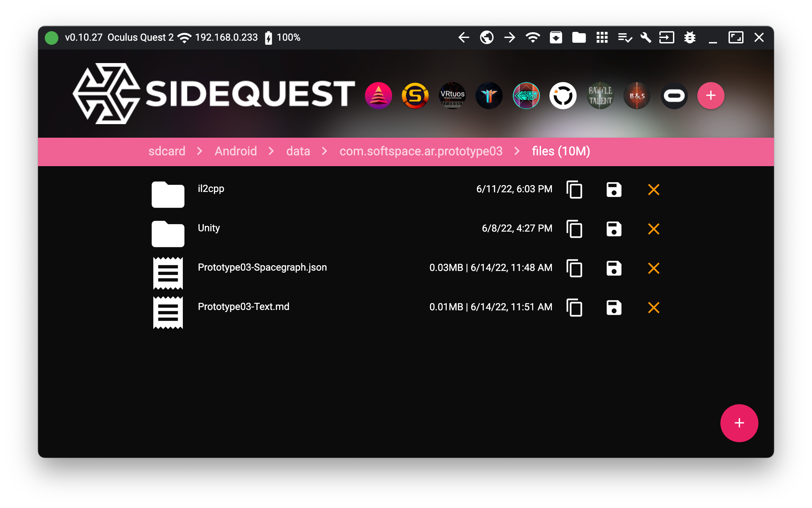Click the Oculus Quest 2 device label
Image resolution: width=812 pixels, height=508 pixels.
click(x=140, y=37)
